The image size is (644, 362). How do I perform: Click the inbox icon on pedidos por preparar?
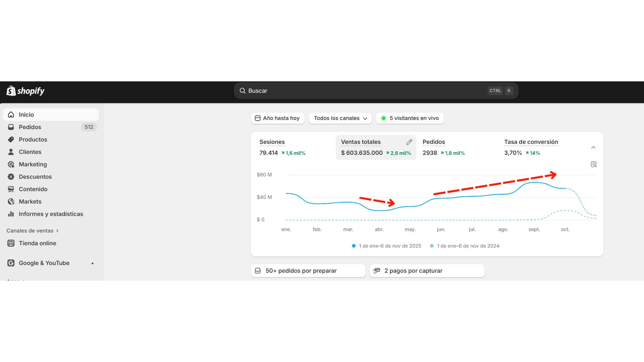(258, 270)
